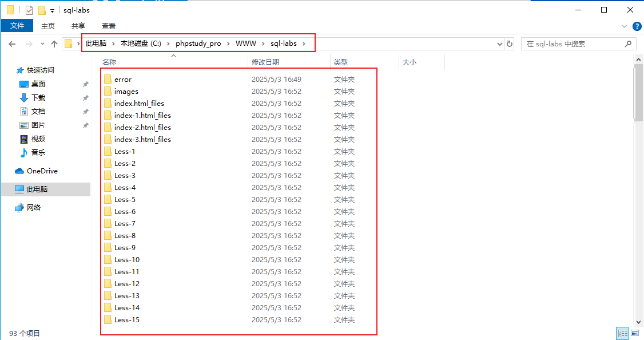Click the search magnifier icon

click(x=628, y=44)
